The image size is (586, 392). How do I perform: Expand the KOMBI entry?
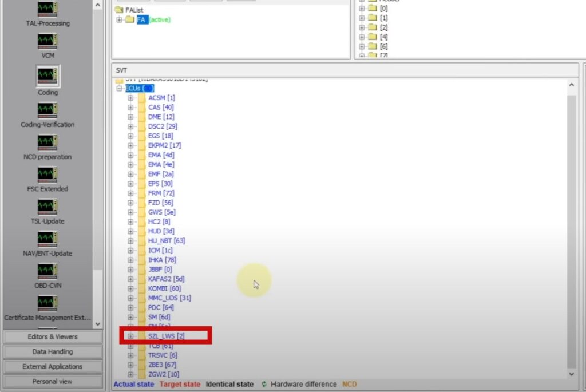[x=130, y=288]
